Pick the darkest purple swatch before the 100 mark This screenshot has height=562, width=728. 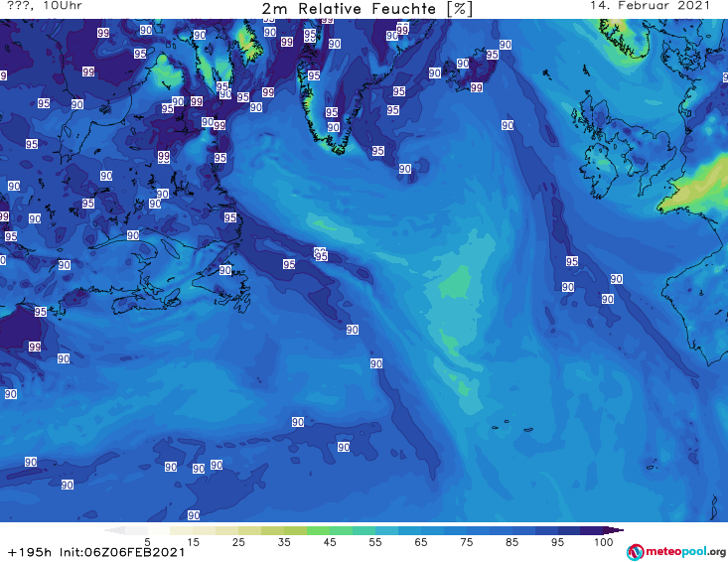click(592, 530)
